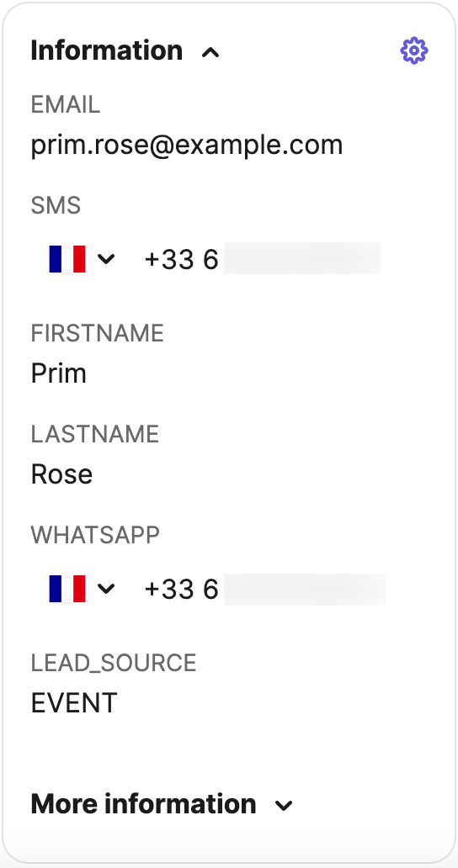
Task: Select the WHATSAPP field label
Action: [95, 535]
